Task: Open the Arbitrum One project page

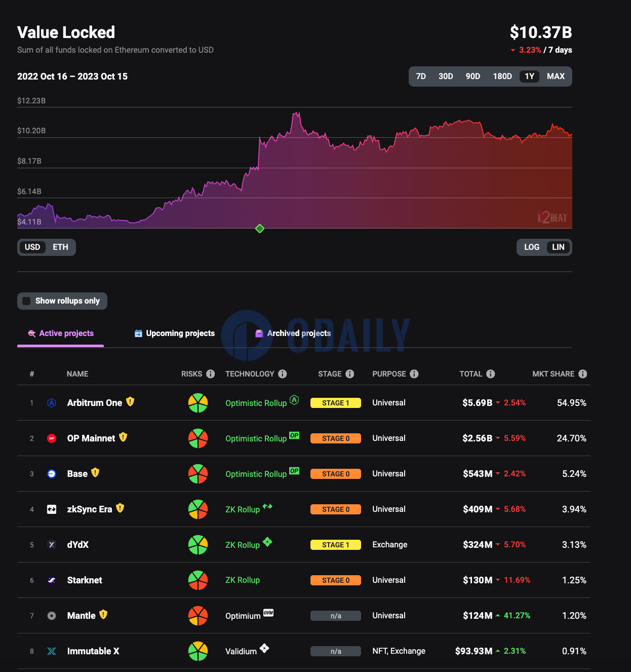Action: [x=95, y=403]
